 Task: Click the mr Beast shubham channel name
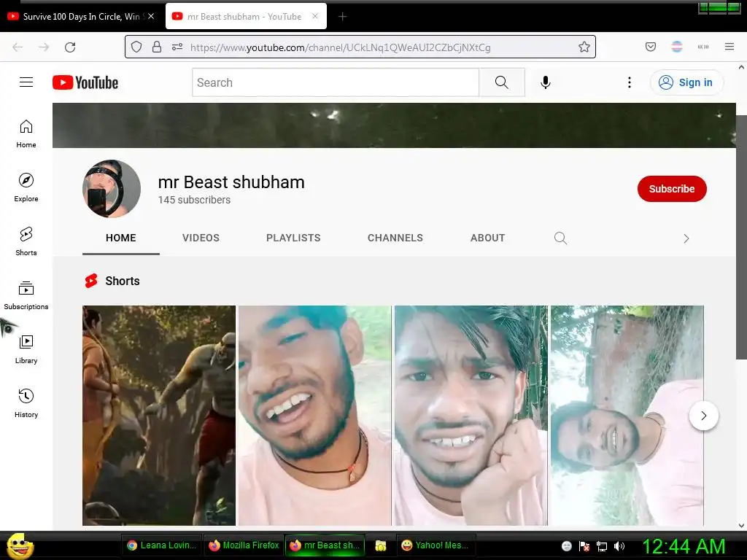tap(231, 182)
